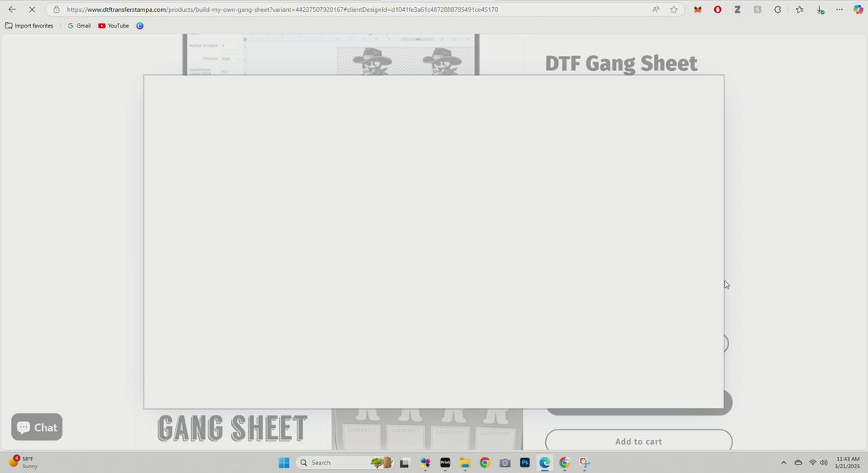Go back to the previous page
868x473 pixels.
click(12, 9)
